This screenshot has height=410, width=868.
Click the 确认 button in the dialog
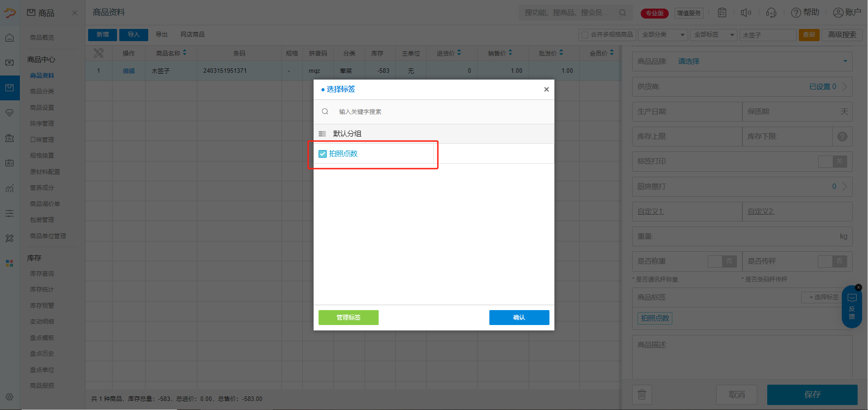point(519,317)
